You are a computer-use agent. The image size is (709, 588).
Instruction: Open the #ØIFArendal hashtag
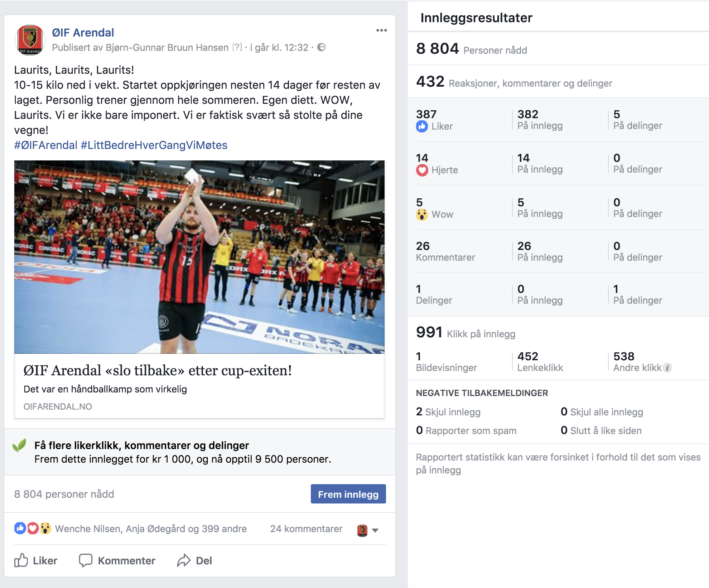click(46, 145)
